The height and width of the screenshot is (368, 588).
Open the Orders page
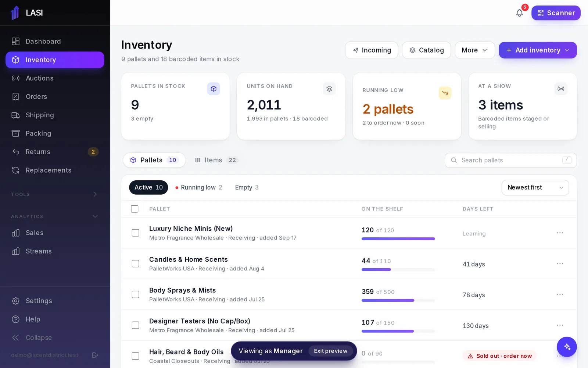pos(55,97)
